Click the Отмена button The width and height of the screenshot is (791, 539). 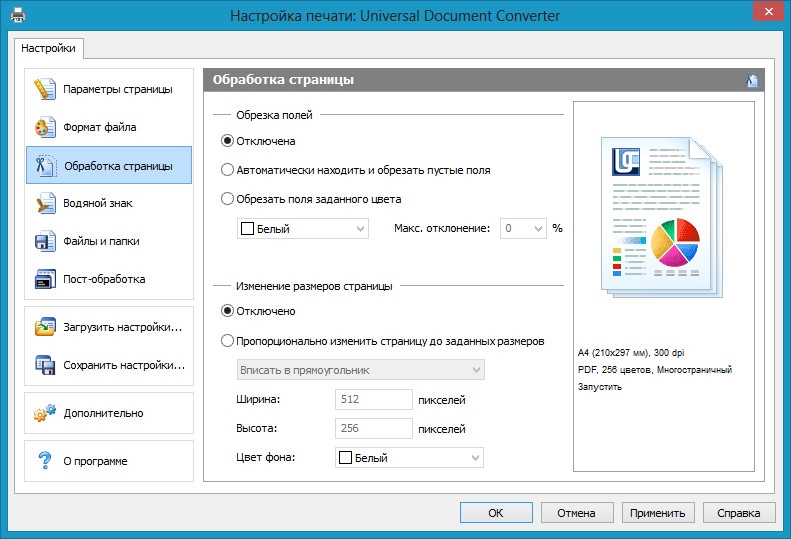577,513
